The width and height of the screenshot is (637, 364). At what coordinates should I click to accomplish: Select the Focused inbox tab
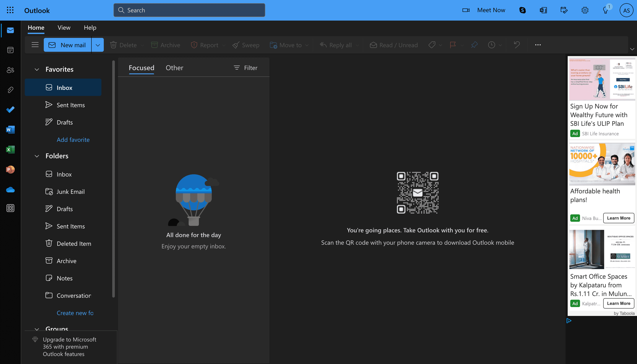click(141, 67)
